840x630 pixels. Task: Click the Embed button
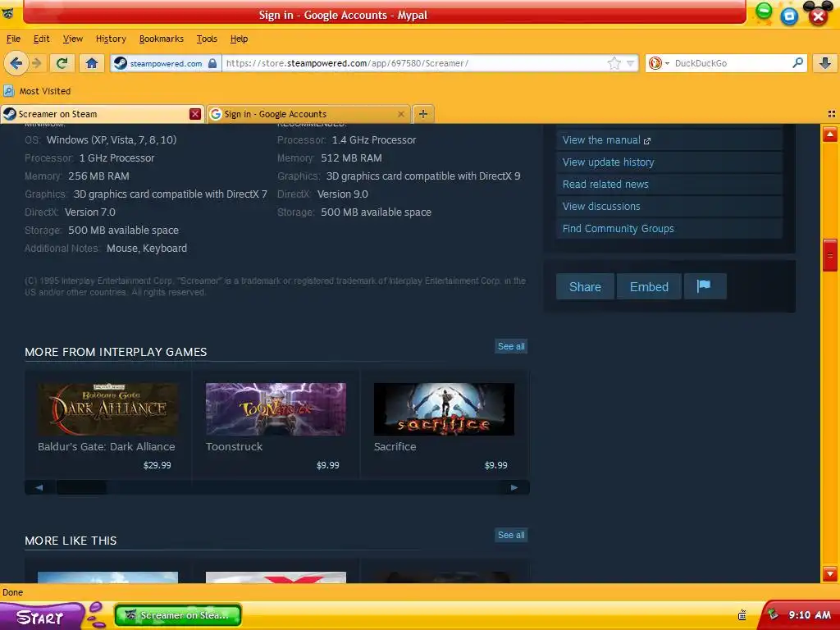649,286
